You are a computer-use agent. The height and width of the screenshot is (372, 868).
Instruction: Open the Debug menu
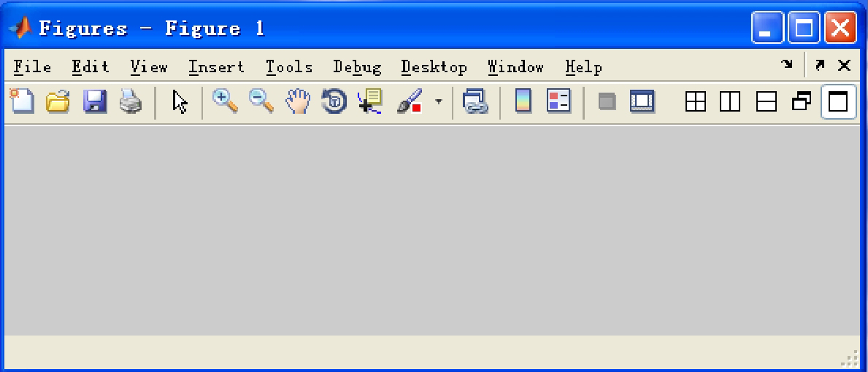tap(357, 67)
